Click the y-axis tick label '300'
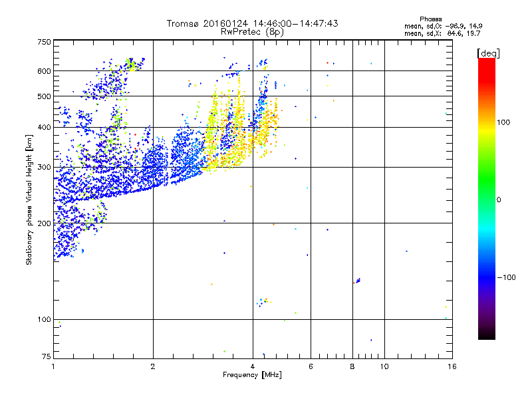 click(44, 168)
